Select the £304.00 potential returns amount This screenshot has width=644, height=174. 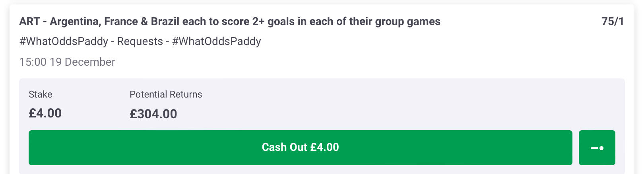(x=153, y=114)
